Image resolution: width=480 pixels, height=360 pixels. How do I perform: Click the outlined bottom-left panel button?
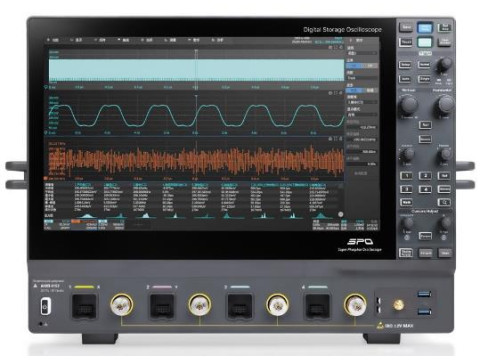pos(406,253)
